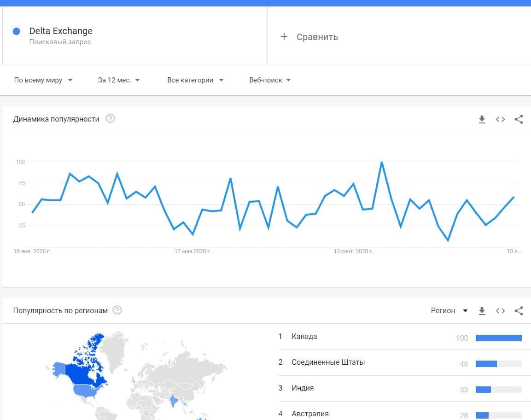Change Веб-поиск search type dropdown
The image size is (531, 420).
tap(270, 80)
